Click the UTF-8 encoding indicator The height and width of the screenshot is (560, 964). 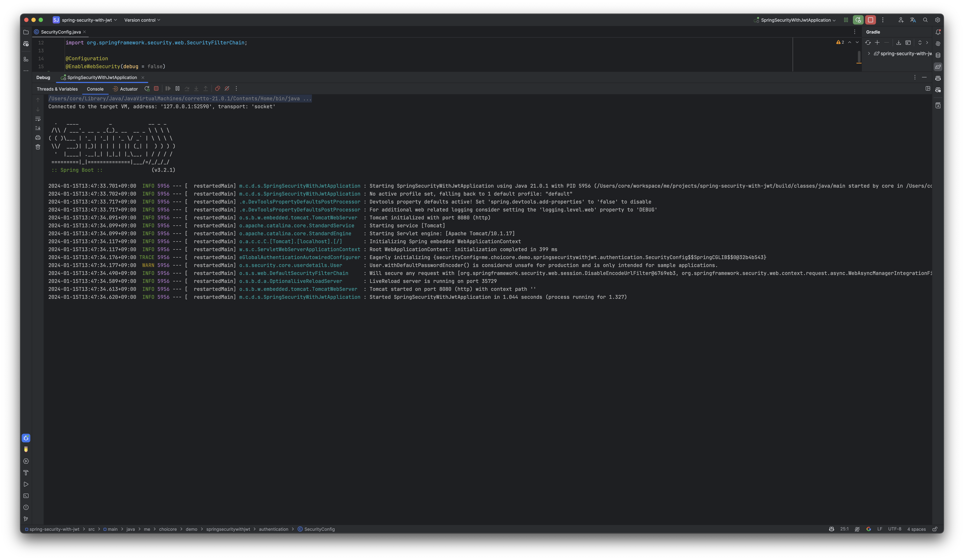(x=895, y=529)
